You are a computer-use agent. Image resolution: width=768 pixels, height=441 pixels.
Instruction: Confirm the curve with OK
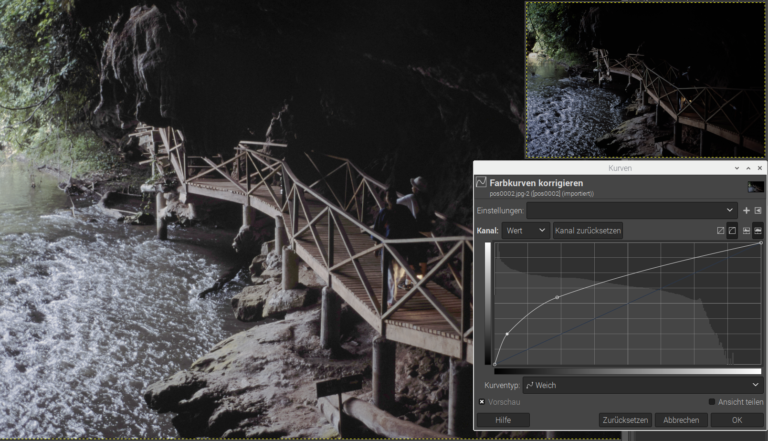[737, 420]
